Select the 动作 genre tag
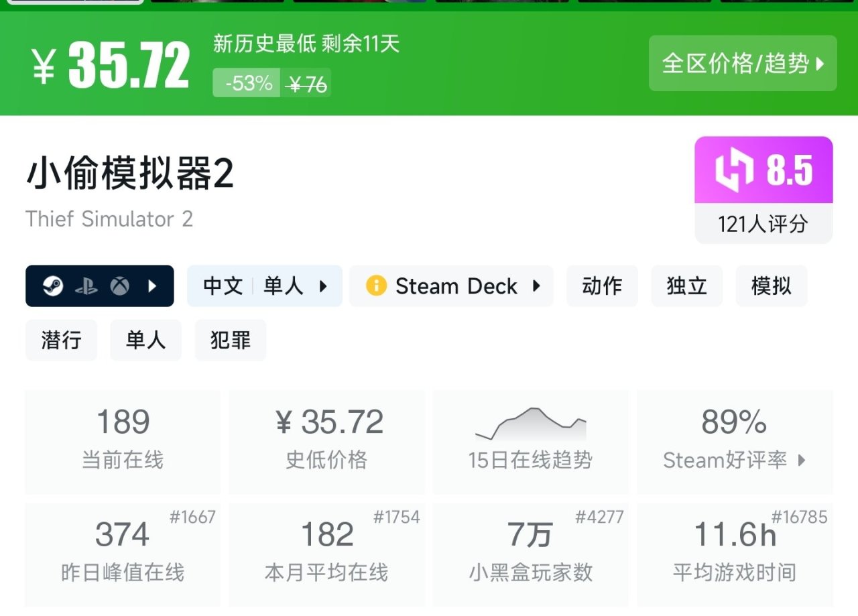858x616 pixels. pyautogui.click(x=602, y=286)
